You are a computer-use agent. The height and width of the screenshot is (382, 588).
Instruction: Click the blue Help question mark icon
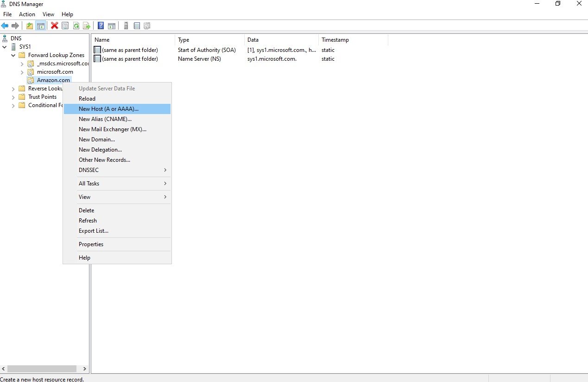tap(101, 26)
